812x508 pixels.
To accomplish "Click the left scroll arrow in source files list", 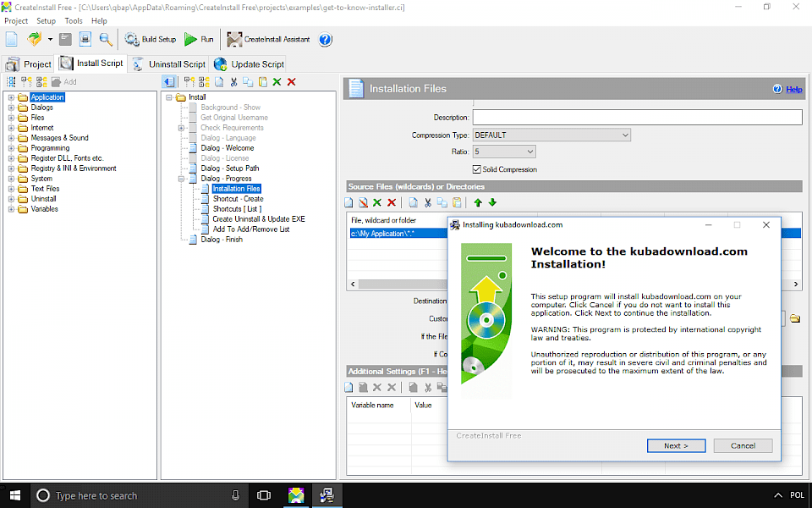I will point(354,284).
